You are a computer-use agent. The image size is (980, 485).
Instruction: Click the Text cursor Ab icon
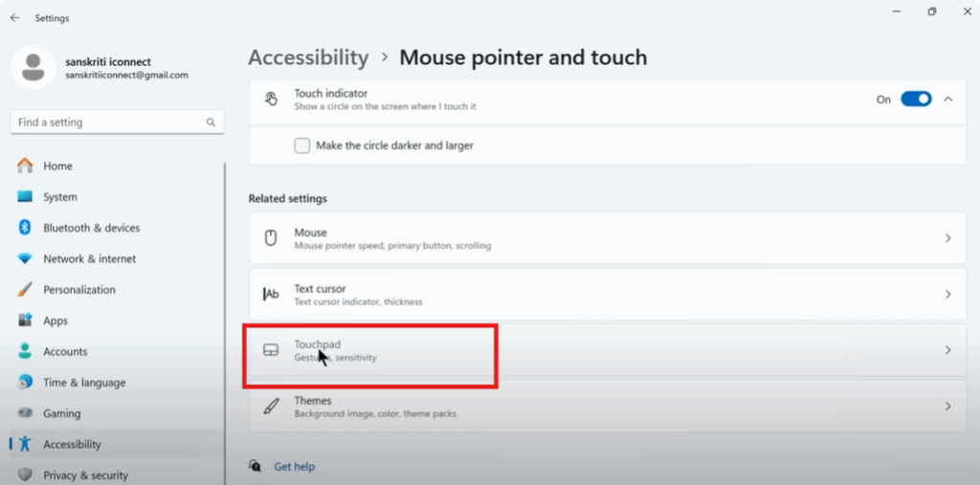[x=271, y=295]
